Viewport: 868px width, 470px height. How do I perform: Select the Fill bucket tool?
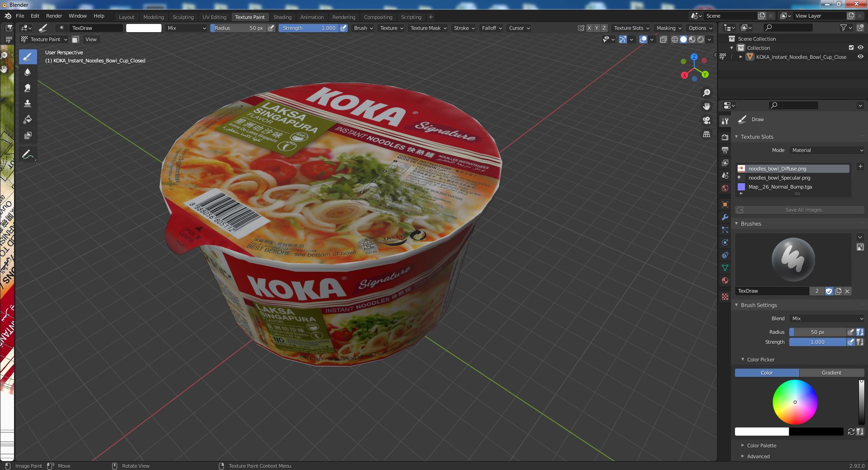(x=28, y=120)
